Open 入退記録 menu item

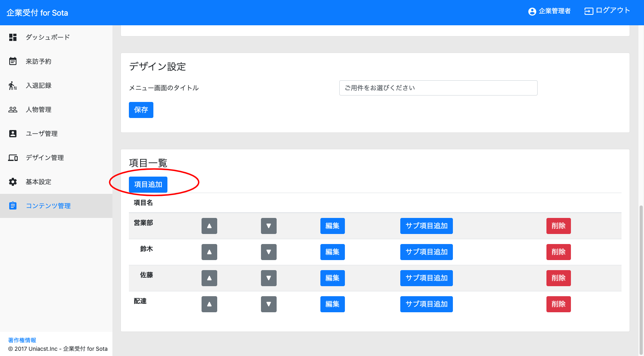pos(56,85)
